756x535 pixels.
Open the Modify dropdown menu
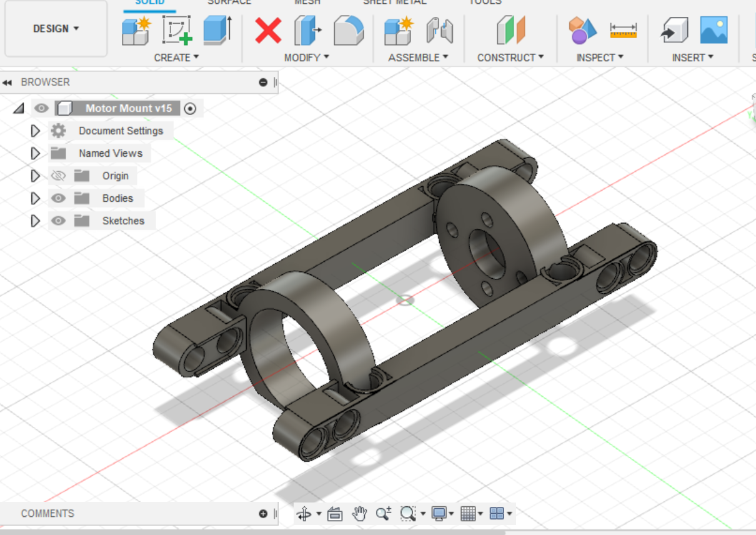click(307, 57)
